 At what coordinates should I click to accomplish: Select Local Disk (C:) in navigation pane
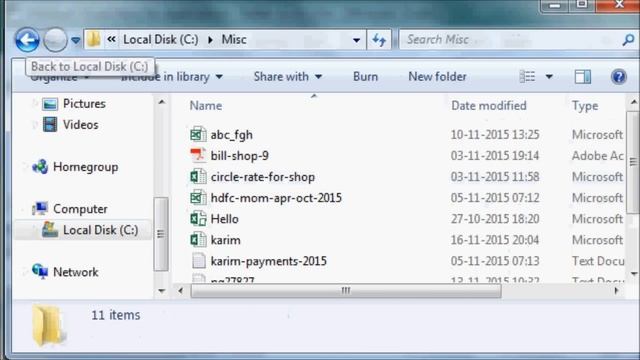point(100,230)
